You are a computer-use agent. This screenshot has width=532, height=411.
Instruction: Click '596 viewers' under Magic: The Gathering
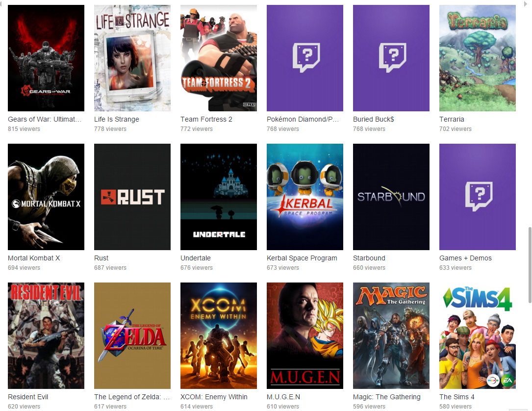click(369, 407)
